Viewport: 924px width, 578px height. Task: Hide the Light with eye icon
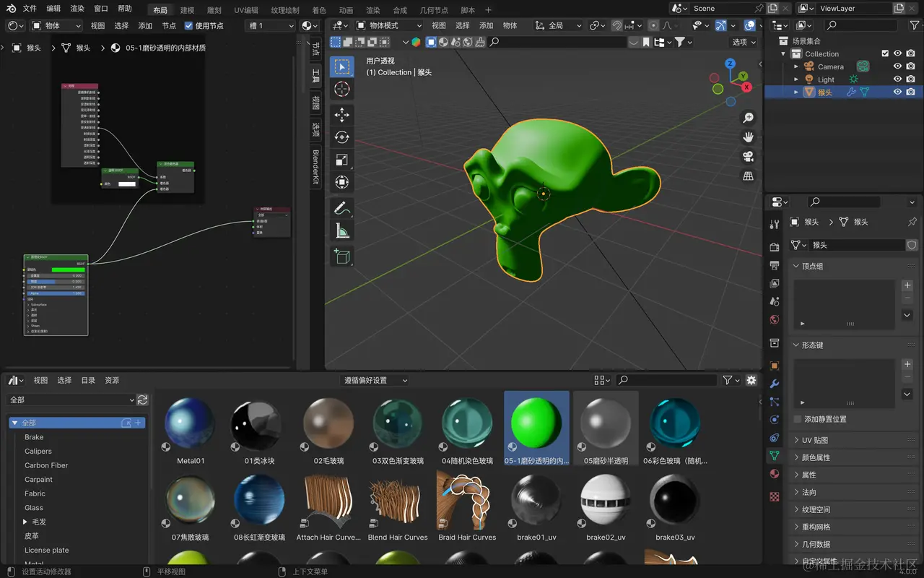pos(898,79)
